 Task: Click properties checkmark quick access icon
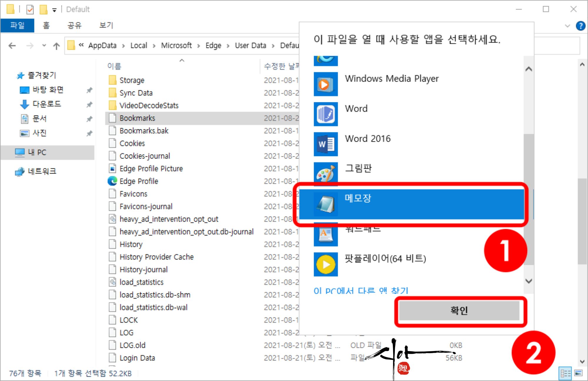coord(30,9)
